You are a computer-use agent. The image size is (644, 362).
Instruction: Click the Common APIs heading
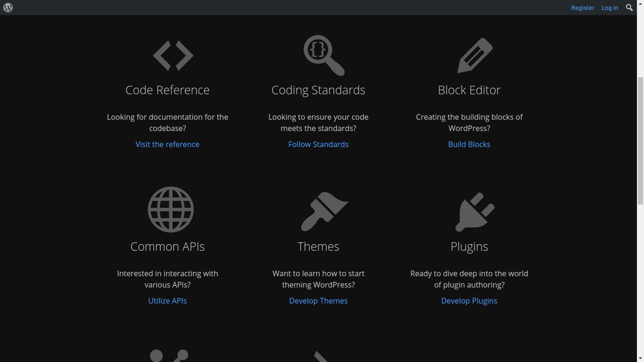pyautogui.click(x=167, y=247)
